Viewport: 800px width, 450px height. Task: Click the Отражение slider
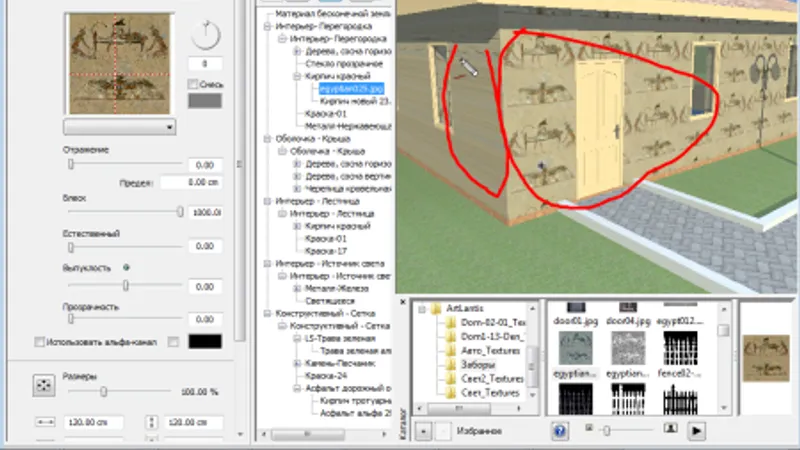coord(125,164)
